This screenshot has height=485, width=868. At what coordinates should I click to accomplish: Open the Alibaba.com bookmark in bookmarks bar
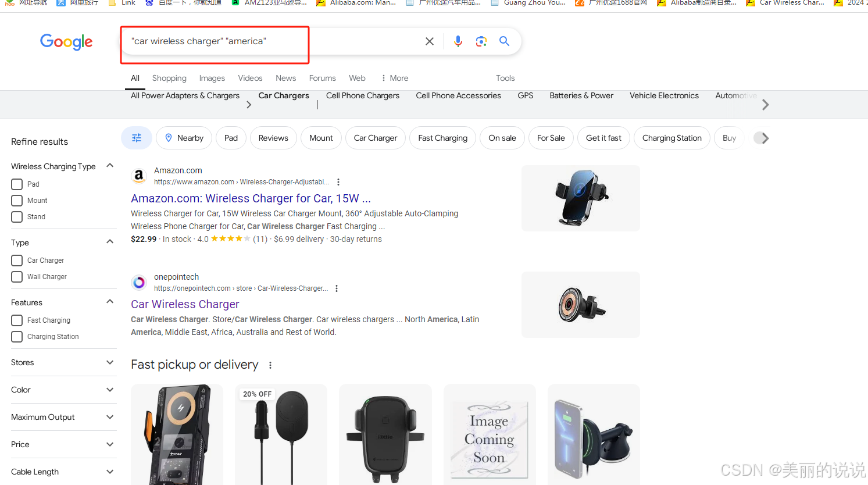coord(356,3)
